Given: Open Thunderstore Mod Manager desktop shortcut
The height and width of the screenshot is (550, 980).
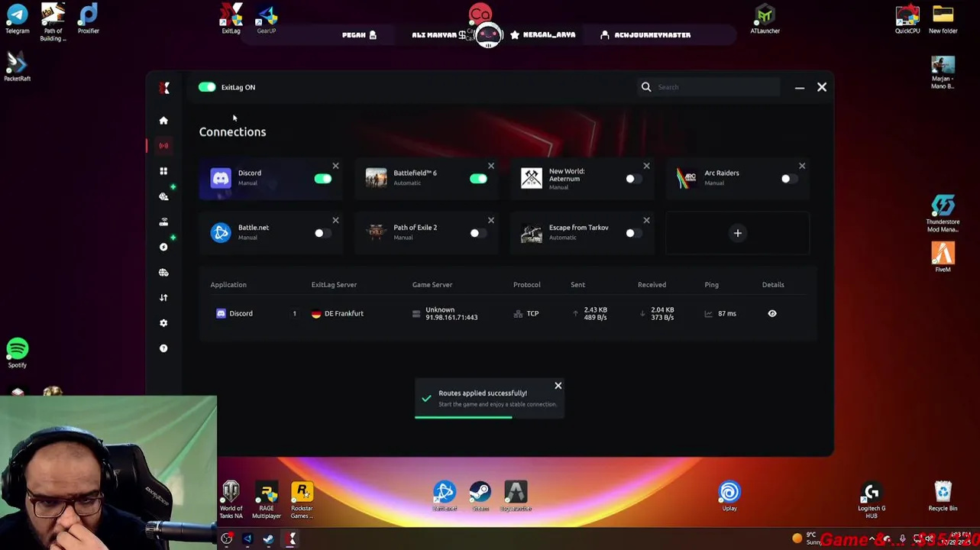Looking at the screenshot, I should [x=943, y=214].
